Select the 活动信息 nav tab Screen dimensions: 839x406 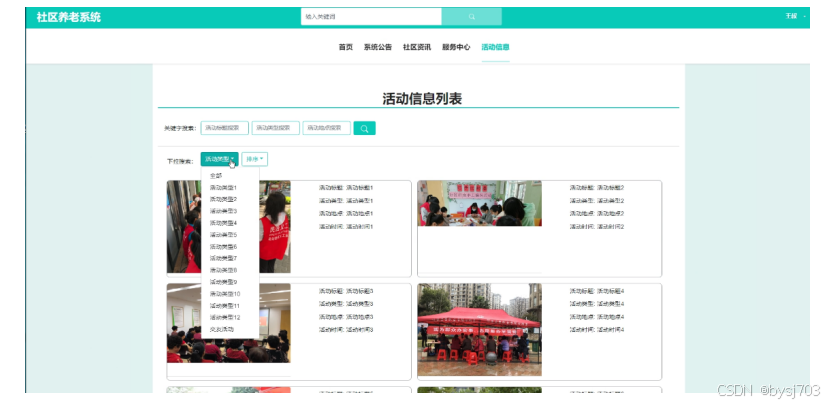[x=495, y=47]
